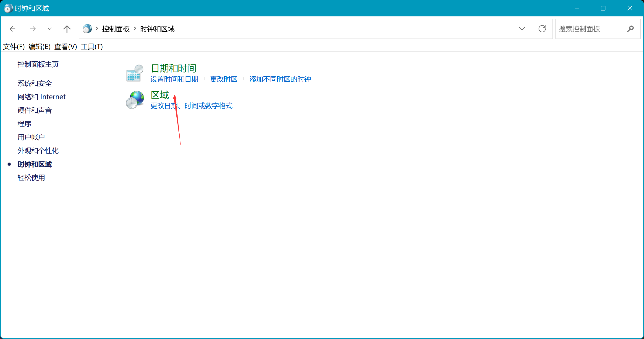
Task: Open the recent locations dropdown arrow
Action: 50,29
